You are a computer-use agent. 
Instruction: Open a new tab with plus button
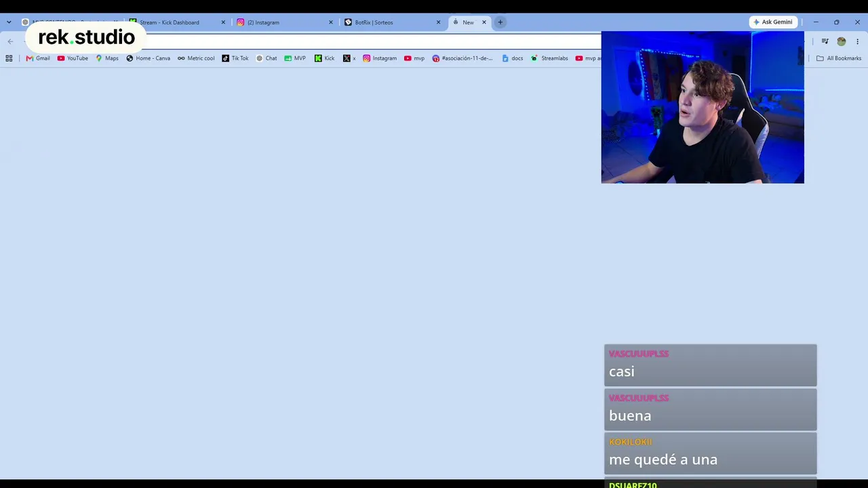click(x=500, y=22)
